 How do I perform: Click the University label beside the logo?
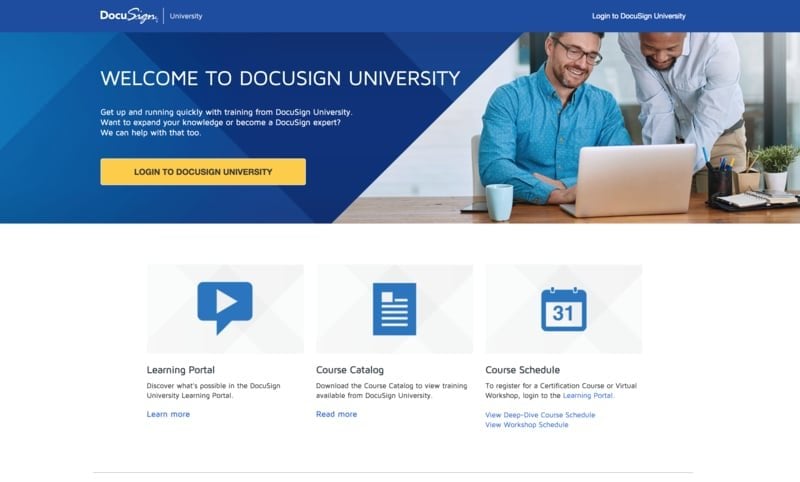tap(186, 16)
